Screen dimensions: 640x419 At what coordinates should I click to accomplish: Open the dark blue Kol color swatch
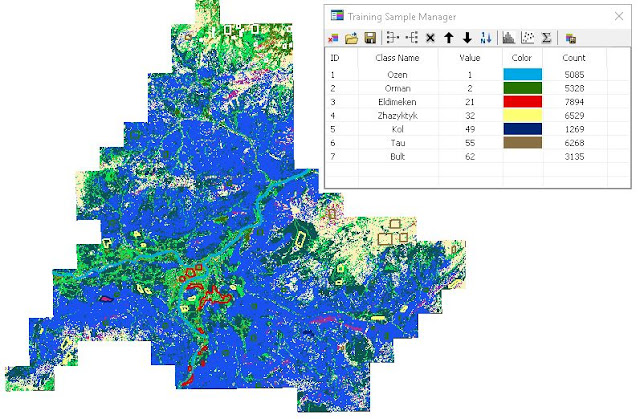click(522, 129)
